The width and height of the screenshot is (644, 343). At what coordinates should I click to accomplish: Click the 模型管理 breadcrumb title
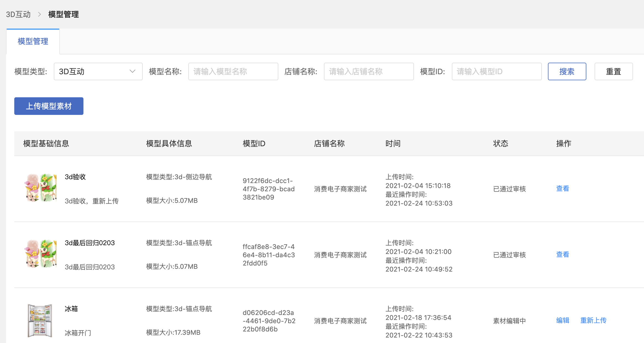(x=63, y=14)
